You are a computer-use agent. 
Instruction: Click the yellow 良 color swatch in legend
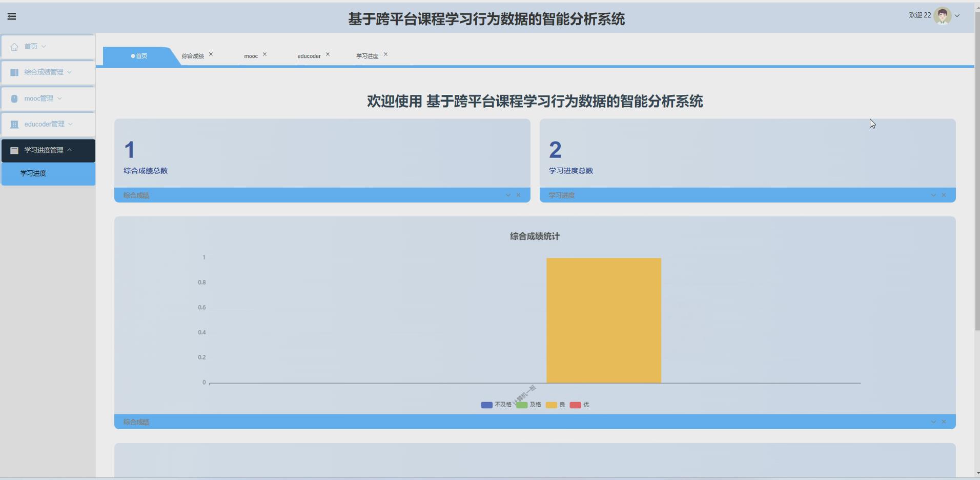pos(551,405)
